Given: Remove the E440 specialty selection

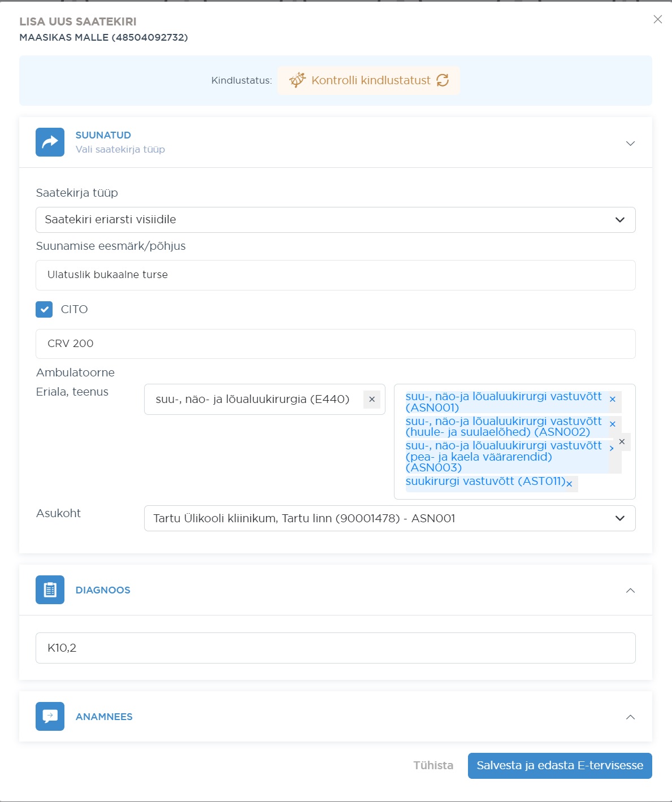Looking at the screenshot, I should pos(372,399).
